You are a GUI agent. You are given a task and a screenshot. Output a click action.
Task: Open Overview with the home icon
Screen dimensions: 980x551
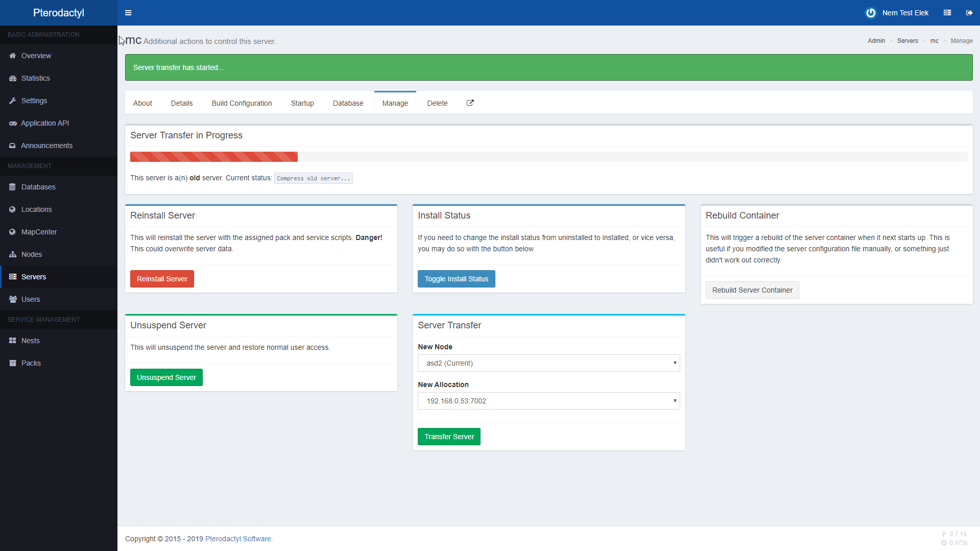[x=36, y=56]
